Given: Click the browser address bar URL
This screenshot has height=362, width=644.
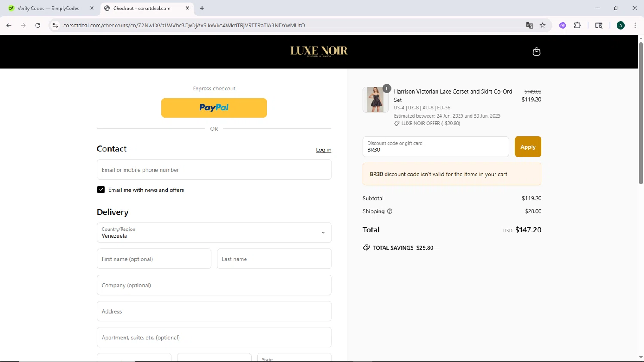Looking at the screenshot, I should pyautogui.click(x=184, y=25).
